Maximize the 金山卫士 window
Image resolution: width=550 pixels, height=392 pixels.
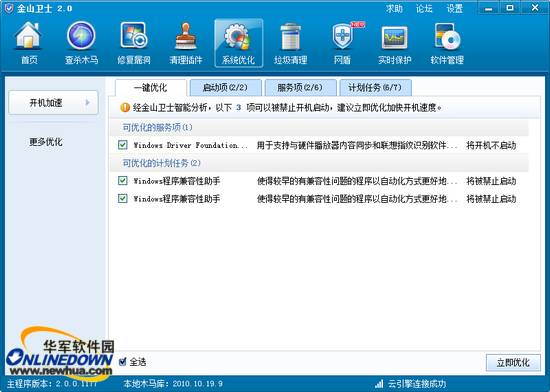click(510, 8)
